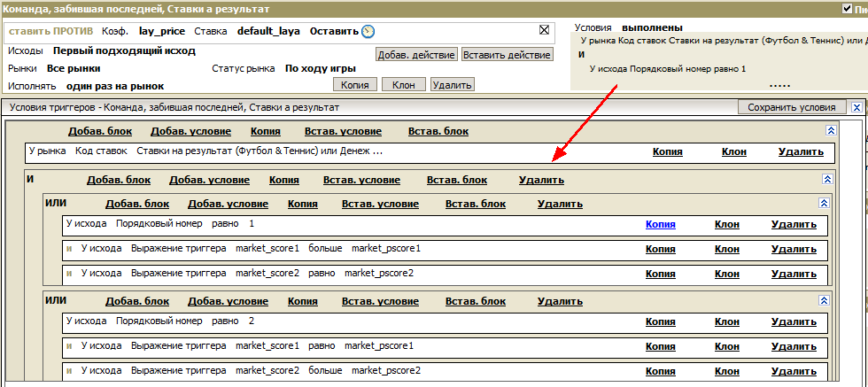Close the Условия триггеров panel with the X
The image size is (868, 387).
tap(857, 107)
